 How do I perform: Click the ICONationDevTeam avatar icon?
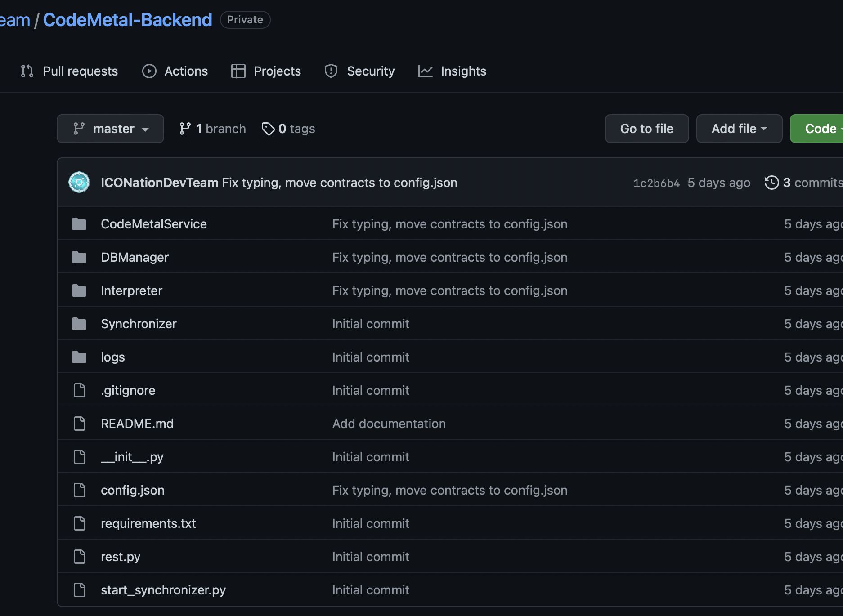click(79, 182)
